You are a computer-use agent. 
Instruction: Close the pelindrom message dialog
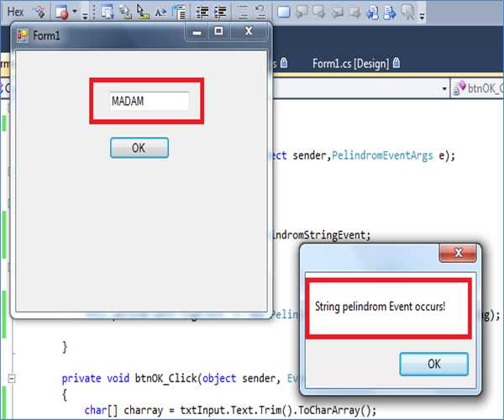[x=458, y=252]
